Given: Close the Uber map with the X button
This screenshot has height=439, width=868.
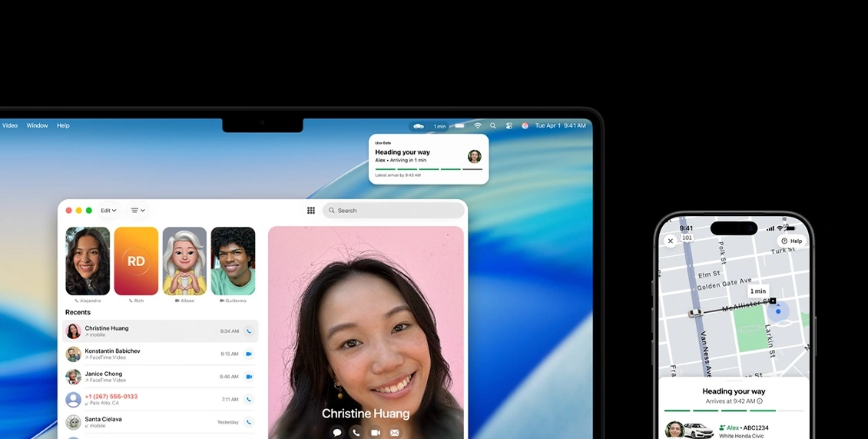Looking at the screenshot, I should pyautogui.click(x=670, y=241).
